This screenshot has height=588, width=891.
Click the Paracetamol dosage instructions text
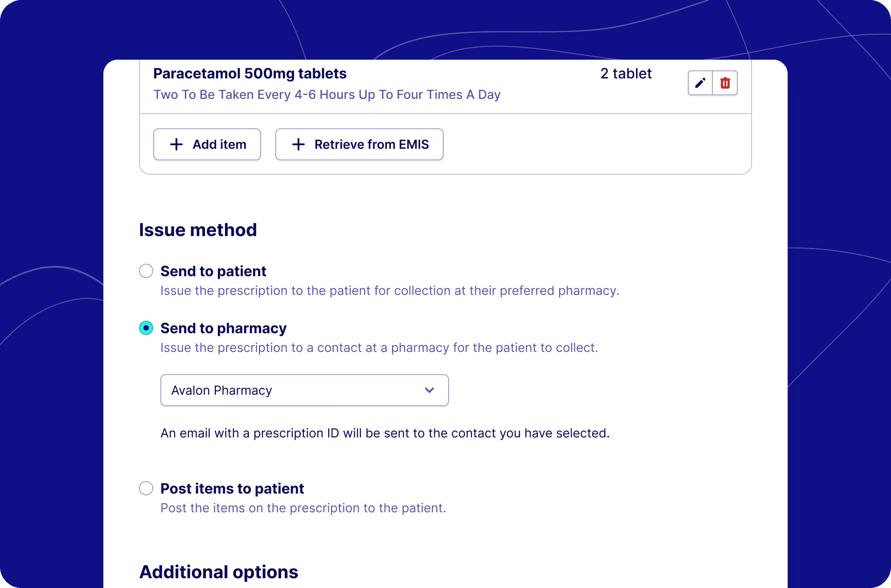(327, 94)
